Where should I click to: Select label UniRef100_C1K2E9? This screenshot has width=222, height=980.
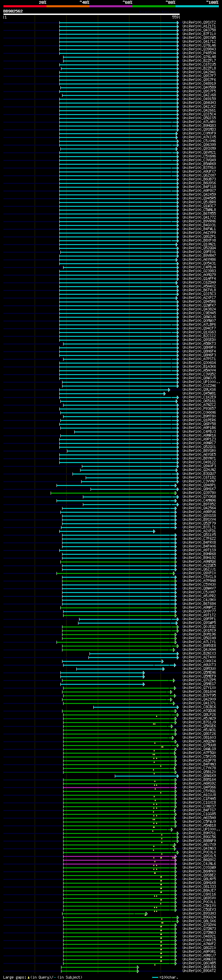point(199,397)
